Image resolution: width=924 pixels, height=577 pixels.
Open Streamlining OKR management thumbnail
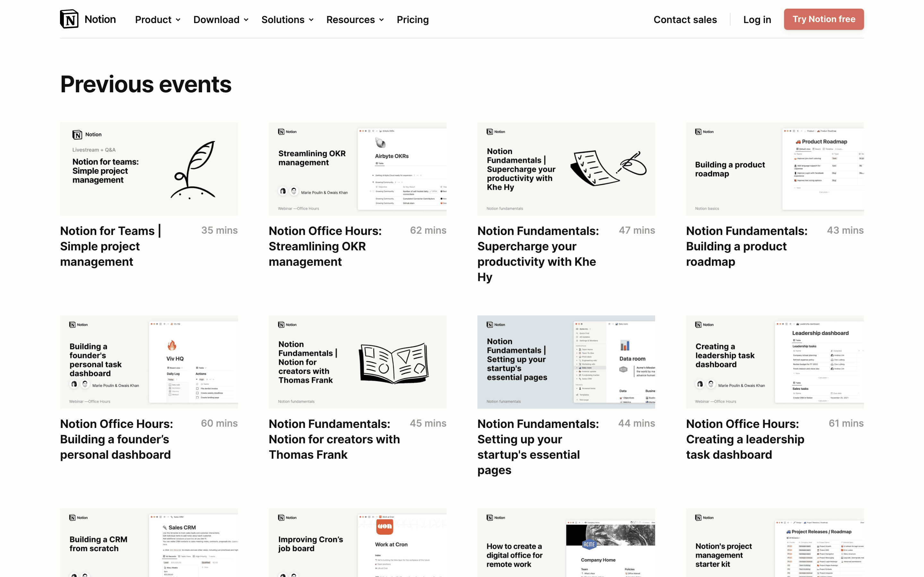point(357,169)
